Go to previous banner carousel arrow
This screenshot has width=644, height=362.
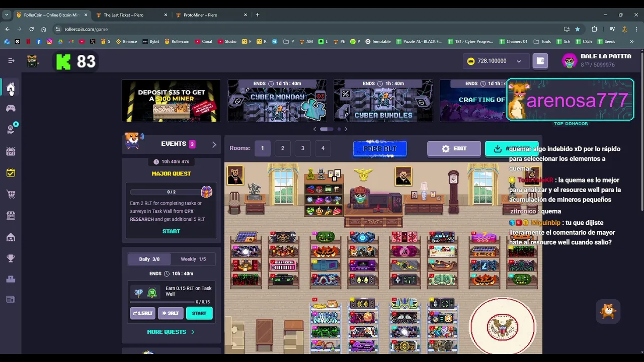(315, 129)
